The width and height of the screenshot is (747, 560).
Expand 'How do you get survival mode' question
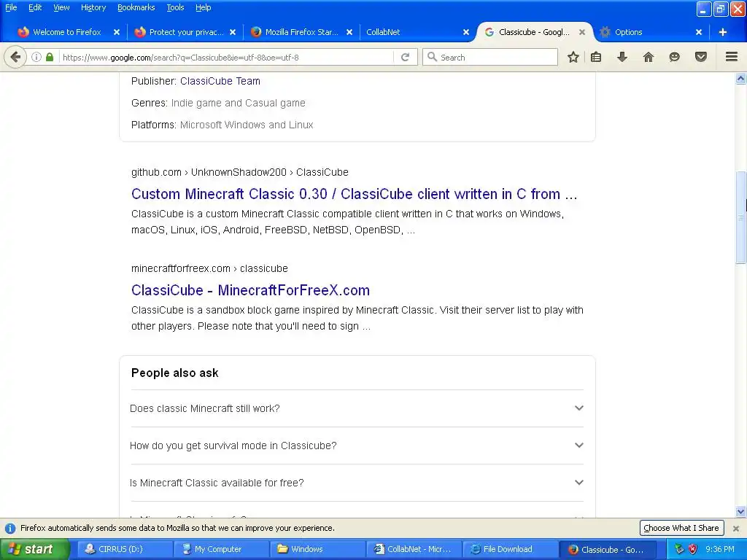[357, 446]
